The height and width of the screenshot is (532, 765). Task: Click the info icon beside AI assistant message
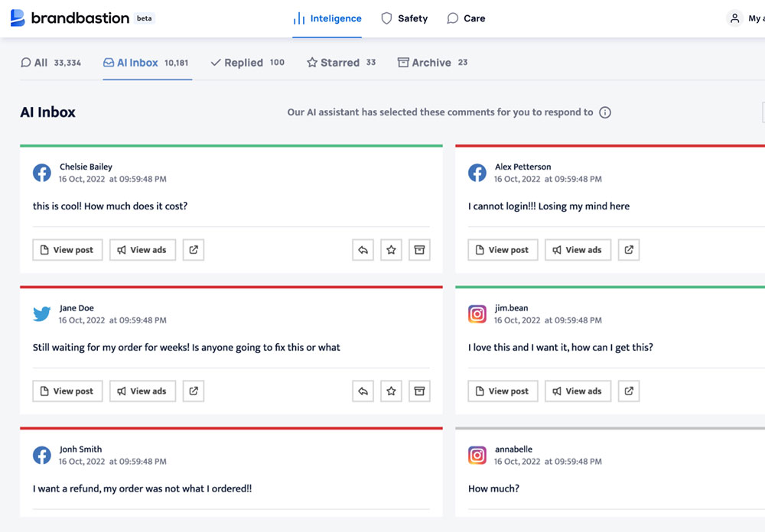[605, 112]
